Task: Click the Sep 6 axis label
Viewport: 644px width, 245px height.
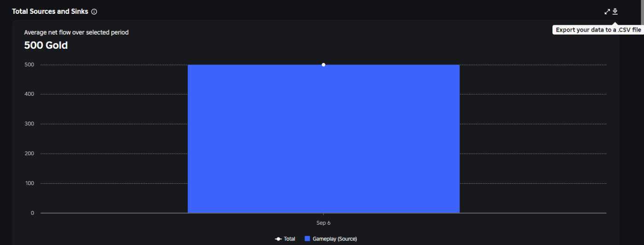Action: 323,223
